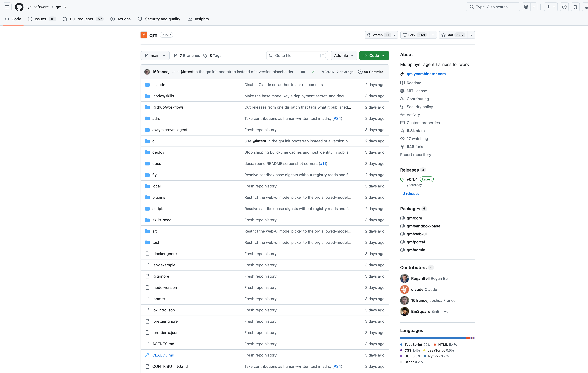Screen dimensions: 588x373
Task: Open the MIT license link
Action: (x=417, y=91)
